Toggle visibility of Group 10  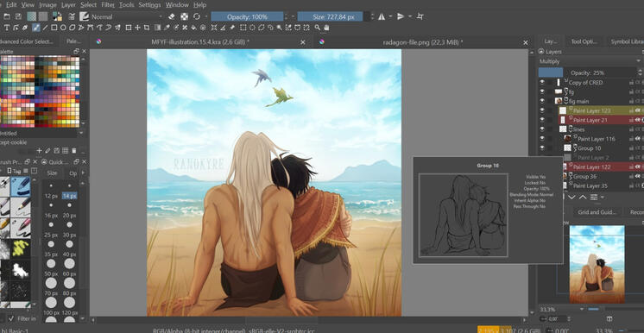click(542, 148)
